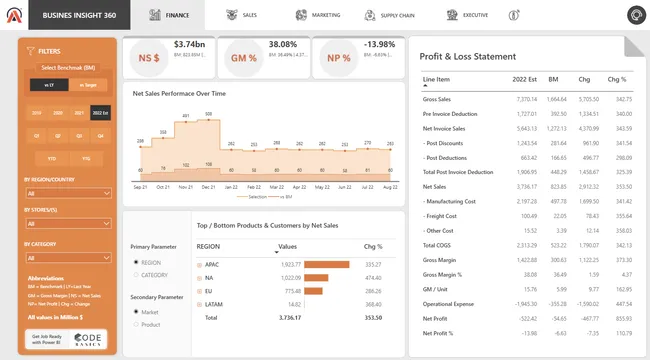Screen dimensions: 650x360
Task: Select Market as secondary parameter
Action: 136,311
